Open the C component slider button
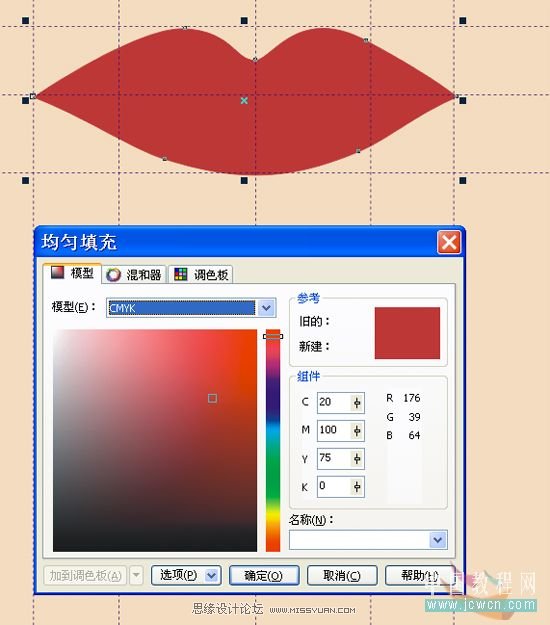Viewport: 550px width, 625px height. (x=357, y=403)
